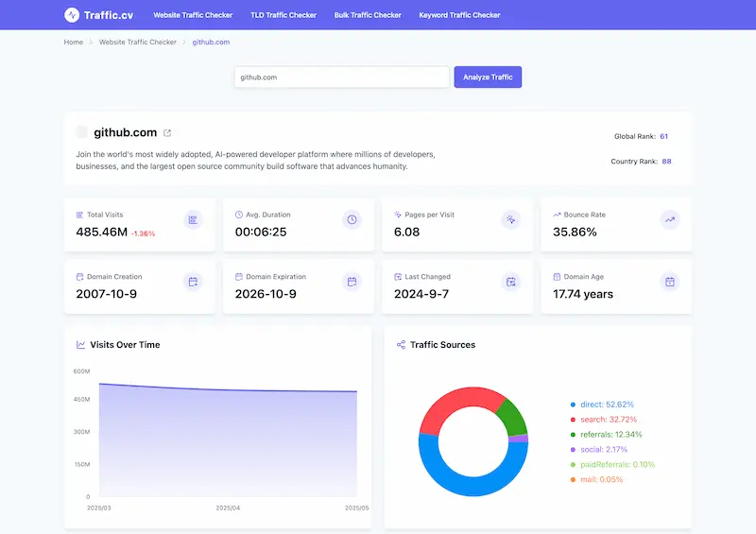Select blue direct legend dot
The width and height of the screenshot is (756, 534).
(x=573, y=405)
